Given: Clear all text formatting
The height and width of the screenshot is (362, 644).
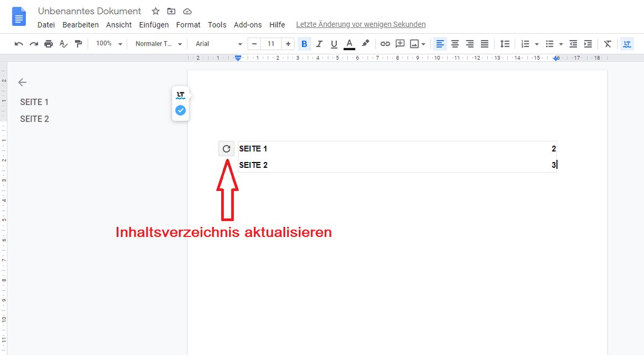Looking at the screenshot, I should pos(608,43).
